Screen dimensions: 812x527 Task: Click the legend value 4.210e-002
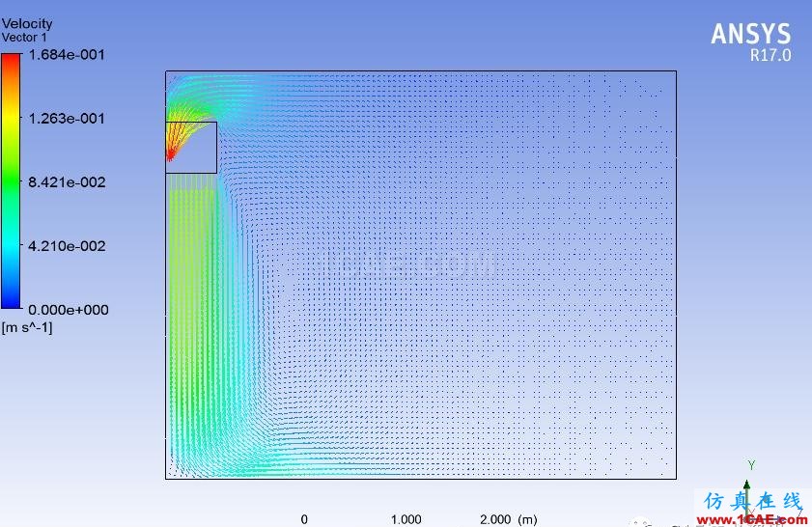(x=67, y=245)
